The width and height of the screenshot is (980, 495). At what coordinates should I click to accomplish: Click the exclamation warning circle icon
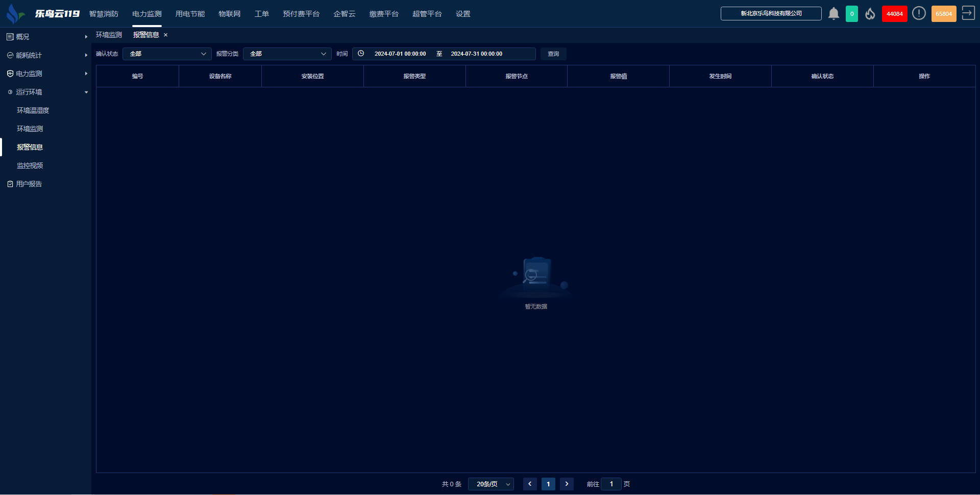click(919, 14)
